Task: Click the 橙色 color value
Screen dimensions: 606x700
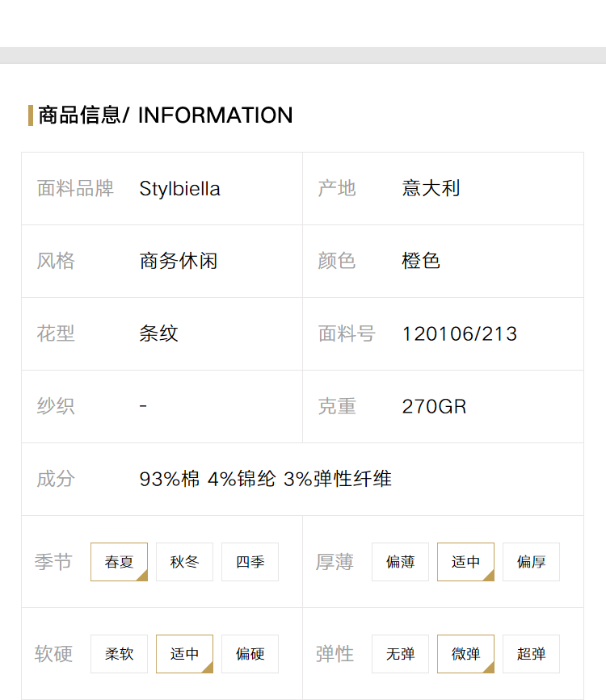Action: (x=421, y=261)
